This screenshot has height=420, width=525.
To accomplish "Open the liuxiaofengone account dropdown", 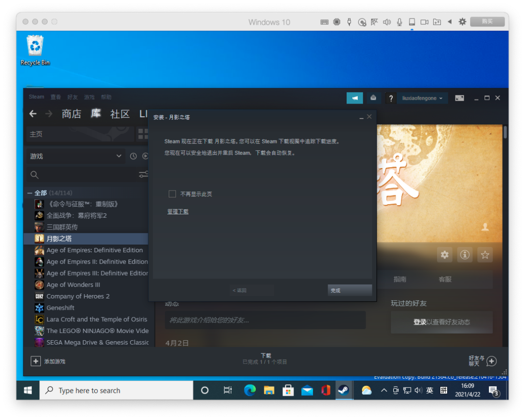I will pyautogui.click(x=422, y=98).
